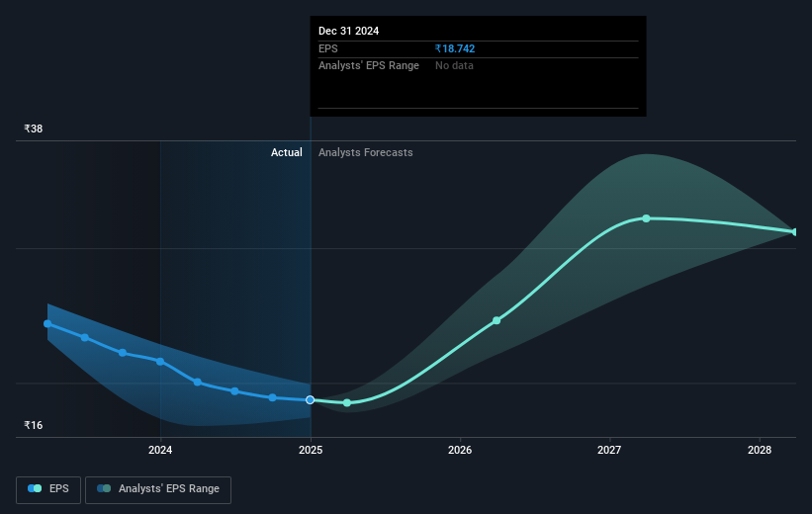This screenshot has height=514, width=812.
Task: Select the Dec 31 2024 EPS data point
Action: pos(311,400)
